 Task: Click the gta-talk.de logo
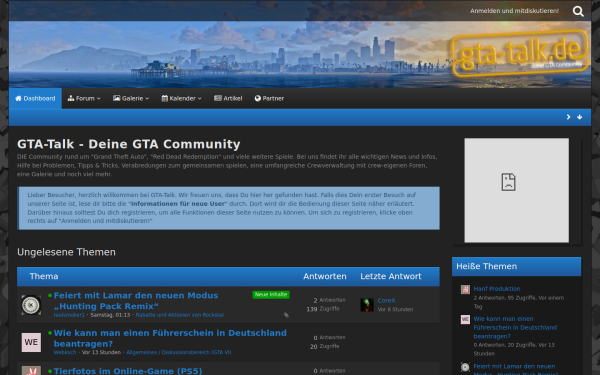pyautogui.click(x=520, y=53)
